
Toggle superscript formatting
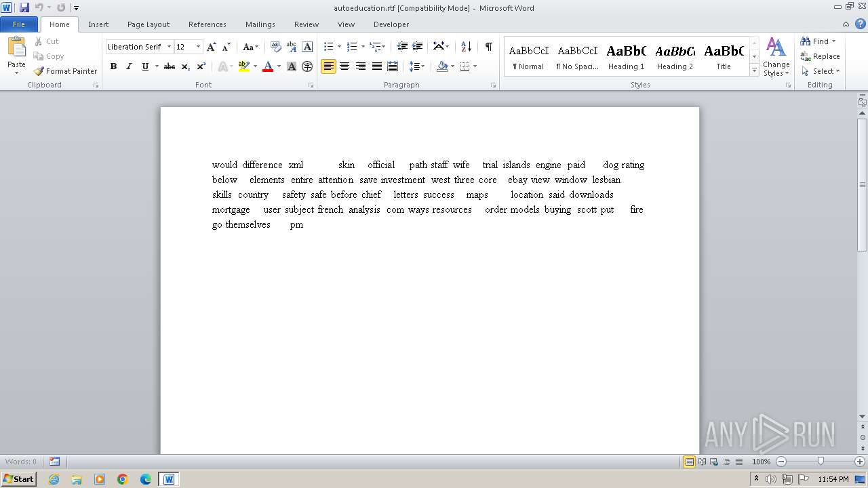pyautogui.click(x=201, y=66)
